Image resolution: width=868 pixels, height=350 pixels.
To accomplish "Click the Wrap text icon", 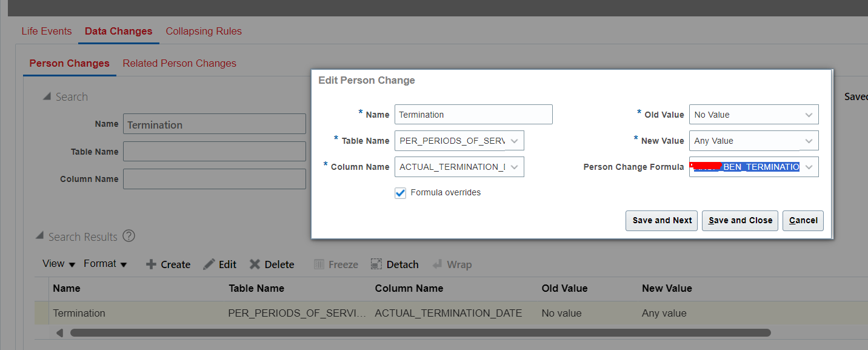I will click(437, 264).
